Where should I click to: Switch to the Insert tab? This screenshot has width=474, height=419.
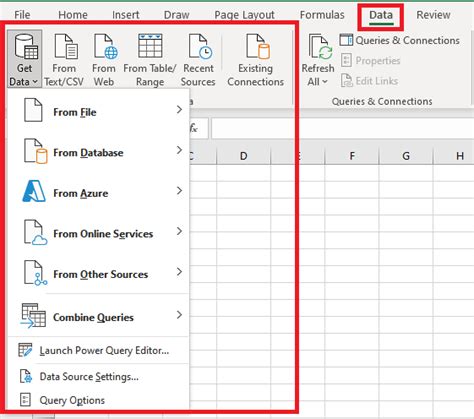[x=126, y=15]
